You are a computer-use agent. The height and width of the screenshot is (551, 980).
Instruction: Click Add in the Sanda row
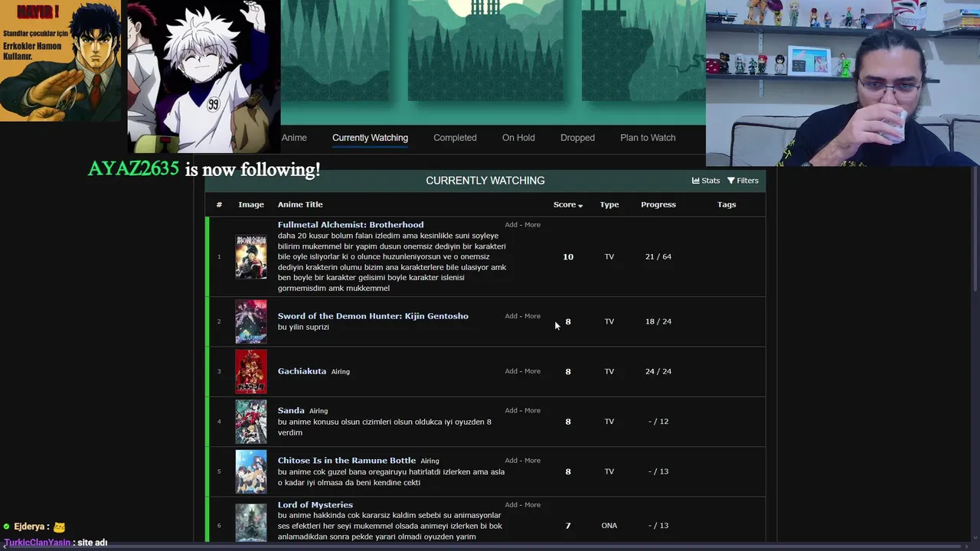click(511, 411)
